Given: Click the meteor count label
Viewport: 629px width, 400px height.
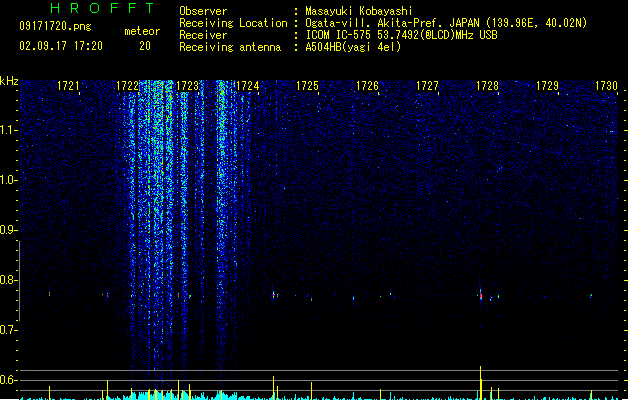Looking at the screenshot, I should 142,31.
